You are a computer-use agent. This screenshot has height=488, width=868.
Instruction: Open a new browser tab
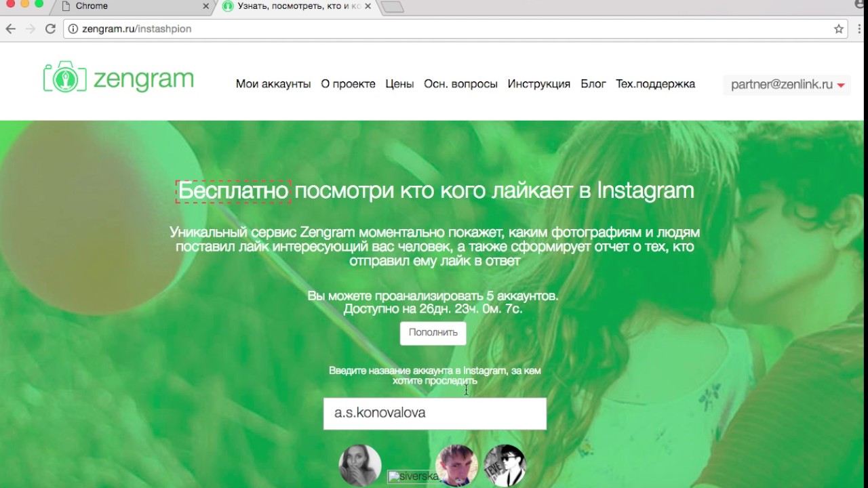393,7
